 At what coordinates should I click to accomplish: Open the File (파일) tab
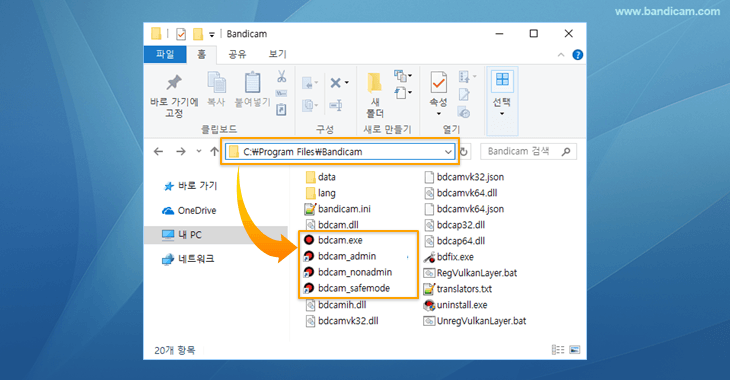coord(165,54)
